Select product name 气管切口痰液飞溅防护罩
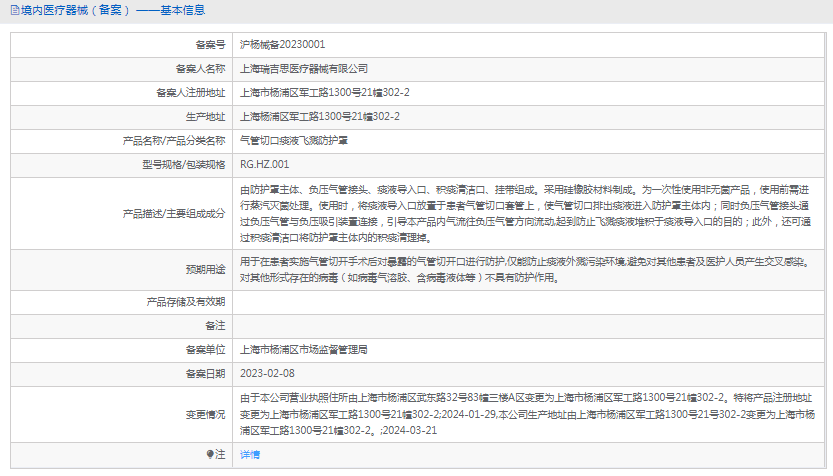Image resolution: width=833 pixels, height=476 pixels. (294, 141)
